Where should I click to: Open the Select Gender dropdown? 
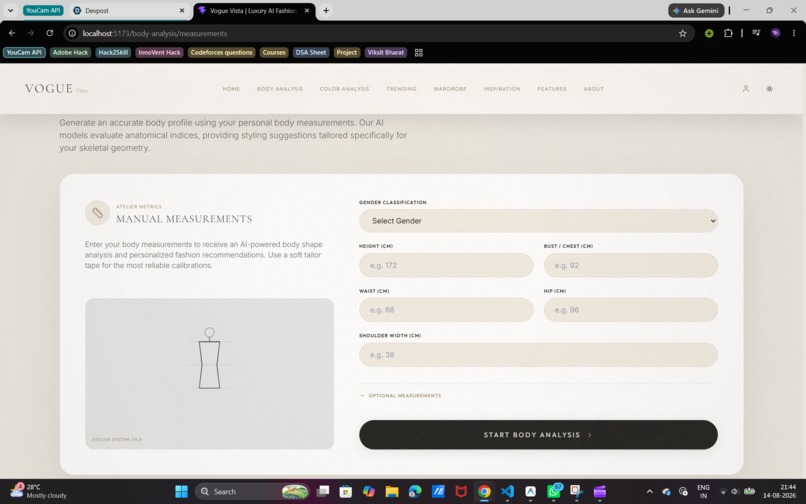[538, 221]
